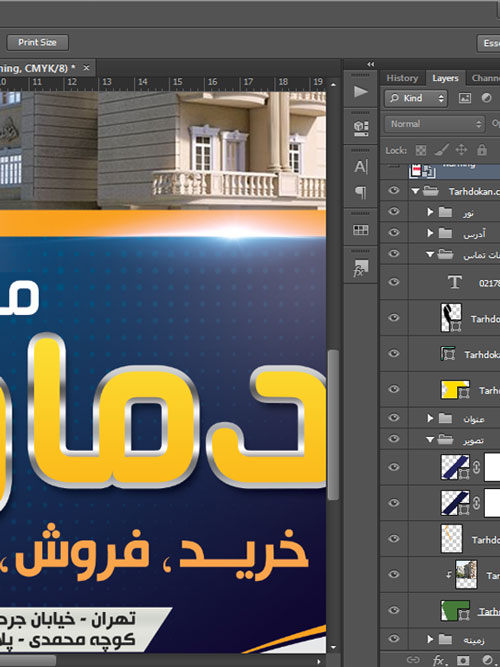Screen dimensions: 500x667
Task: Click the Print Size button
Action: 37,43
